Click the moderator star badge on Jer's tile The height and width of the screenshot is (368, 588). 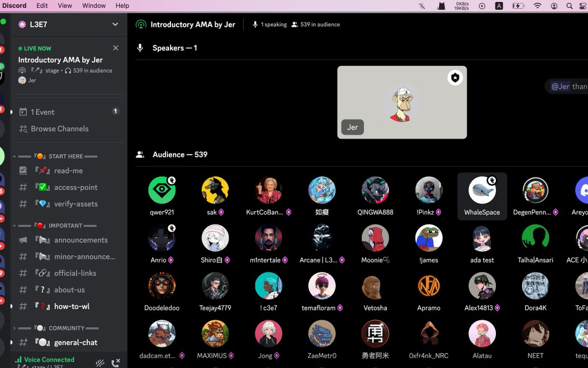tap(455, 78)
